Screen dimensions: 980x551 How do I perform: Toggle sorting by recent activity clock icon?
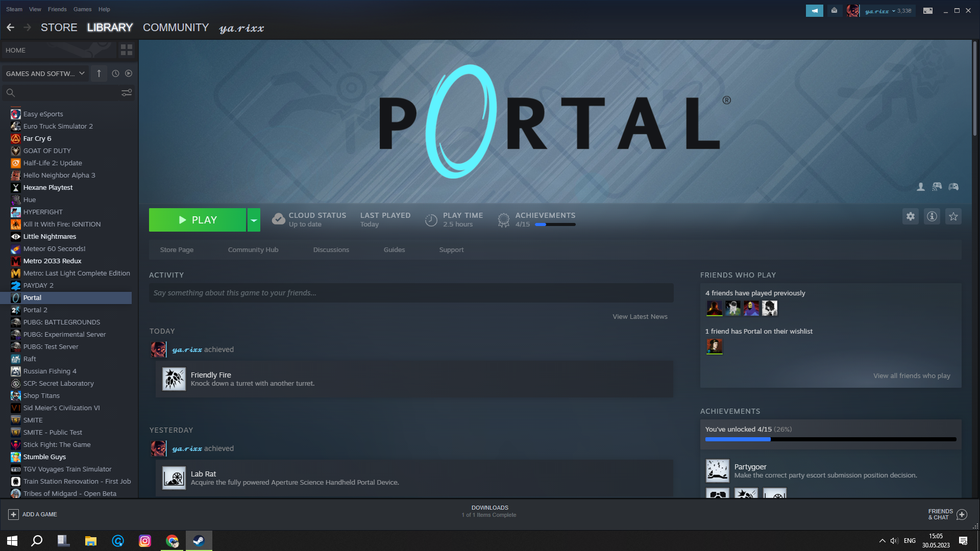coord(116,73)
